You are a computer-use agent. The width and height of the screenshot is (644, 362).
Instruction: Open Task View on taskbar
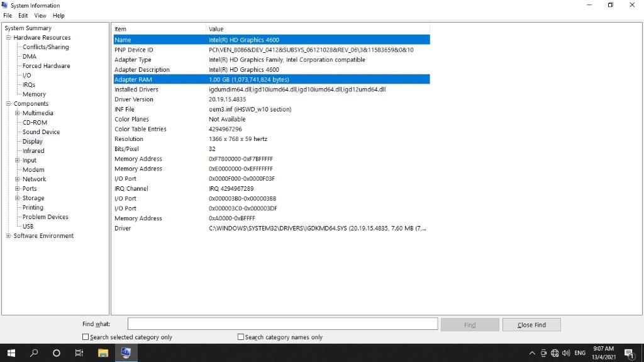(79, 353)
